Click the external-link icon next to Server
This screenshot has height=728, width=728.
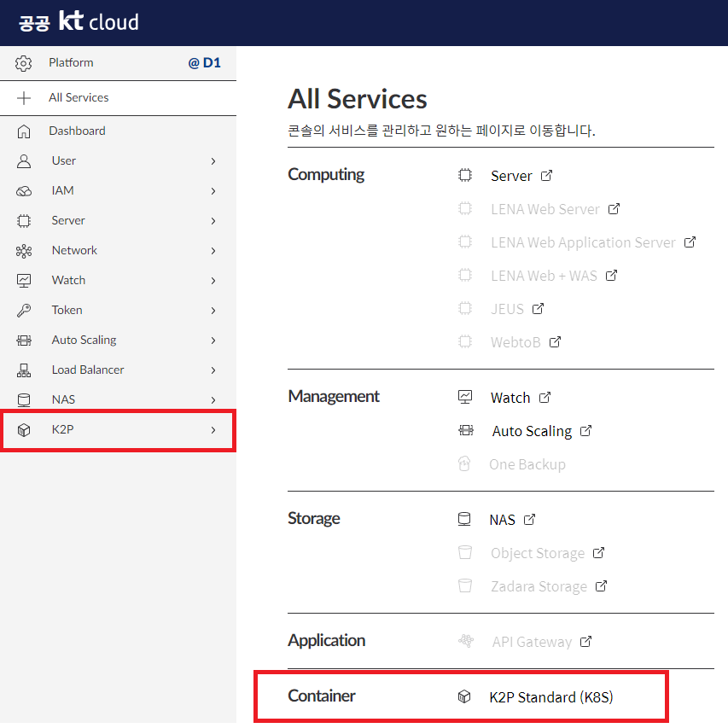click(x=546, y=175)
